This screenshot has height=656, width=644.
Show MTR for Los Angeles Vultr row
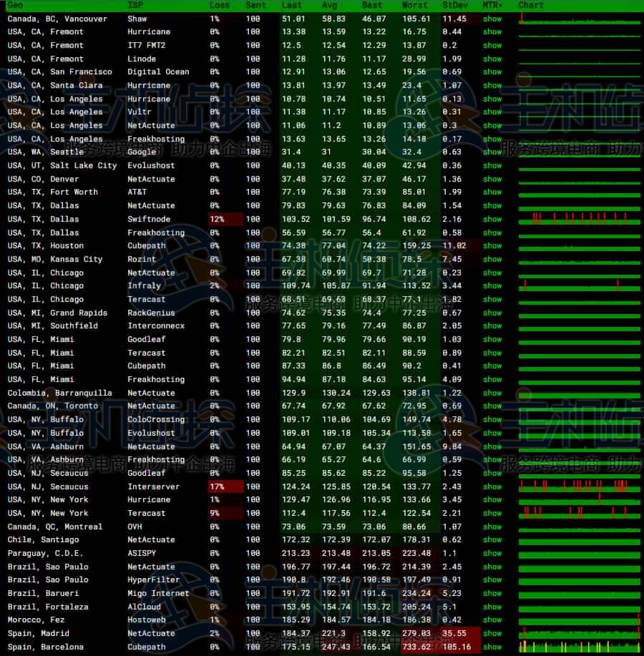(492, 112)
